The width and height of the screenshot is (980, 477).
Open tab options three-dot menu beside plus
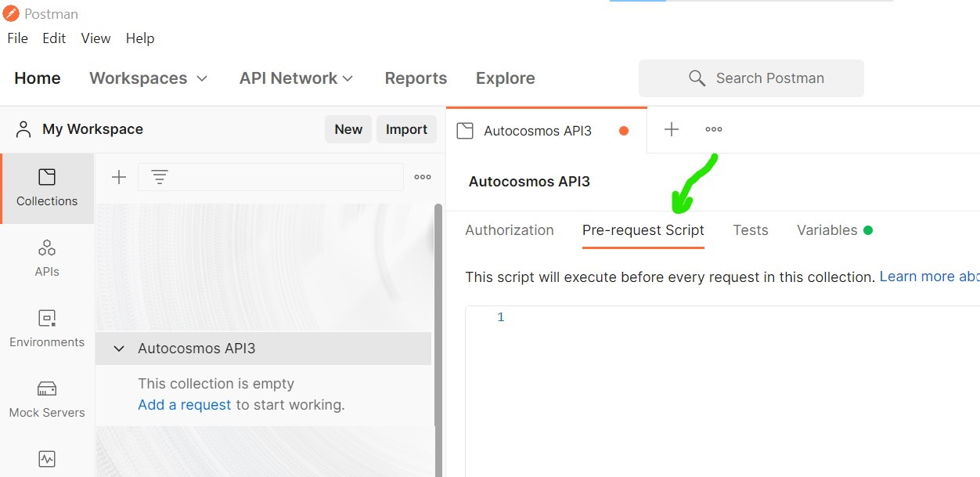click(x=714, y=129)
